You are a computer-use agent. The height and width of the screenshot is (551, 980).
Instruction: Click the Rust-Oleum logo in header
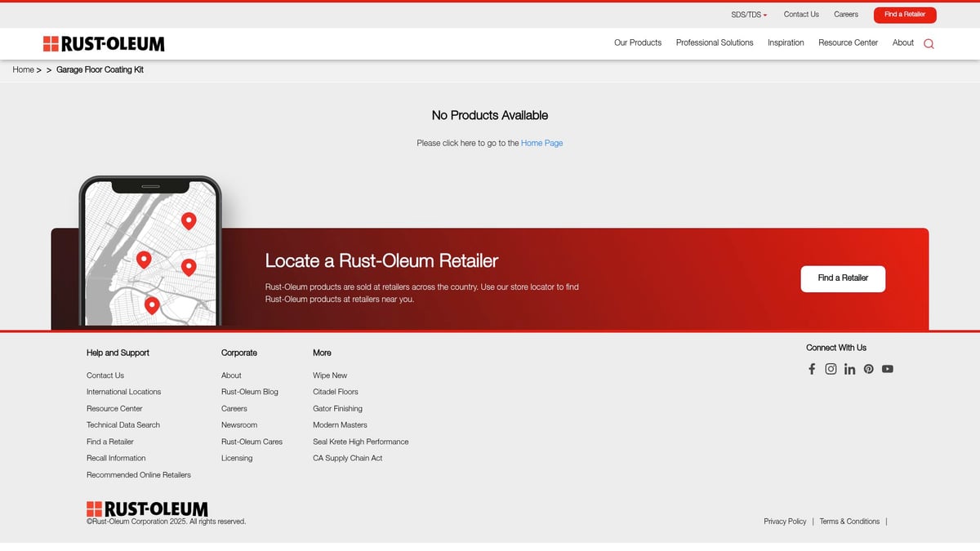[x=104, y=44]
